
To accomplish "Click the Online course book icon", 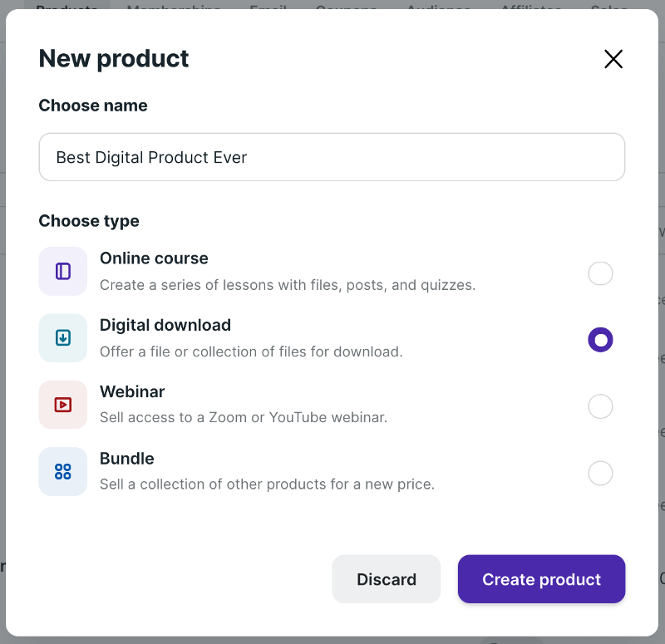I will (x=63, y=272).
